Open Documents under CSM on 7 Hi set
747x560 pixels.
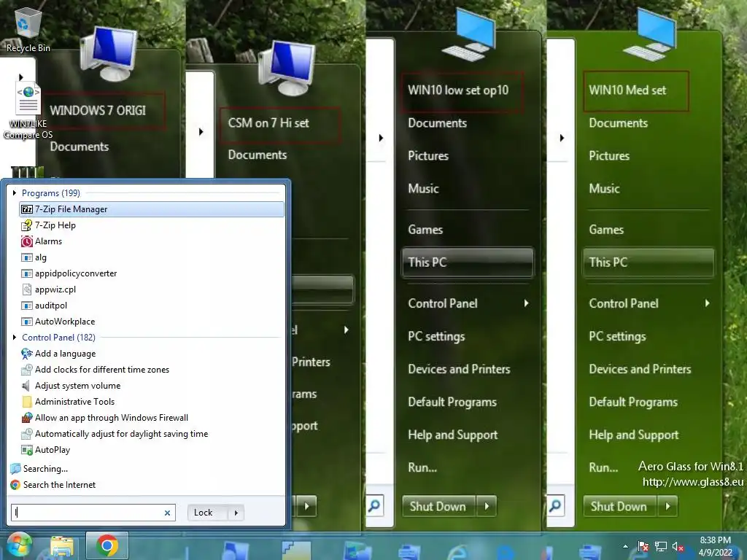258,155
